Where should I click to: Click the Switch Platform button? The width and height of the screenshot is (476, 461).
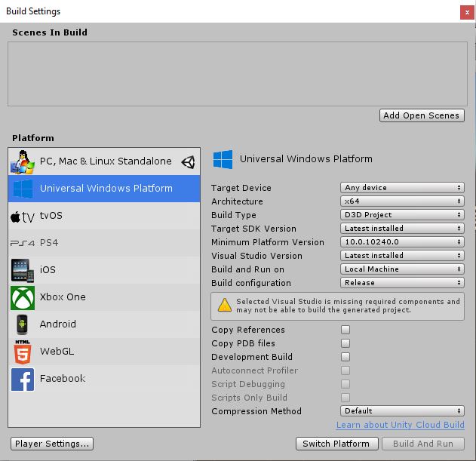pyautogui.click(x=337, y=444)
